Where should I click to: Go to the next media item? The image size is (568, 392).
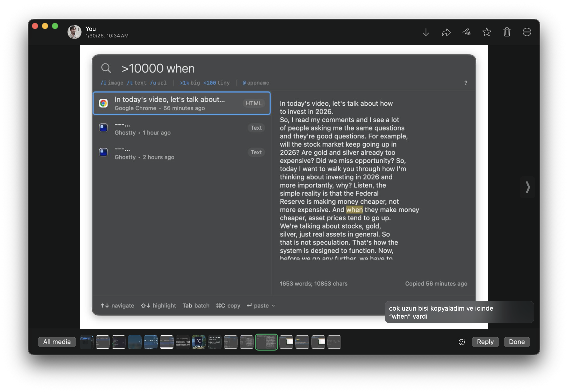527,187
